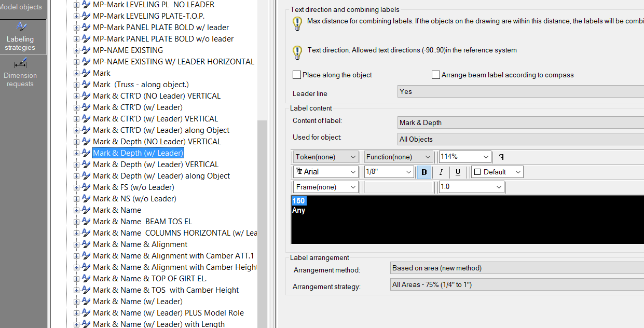Screen dimensions: 644x328
Task: Click label icon beside 'Mark & Depth (w/ Leader) along Object'
Action: point(86,176)
